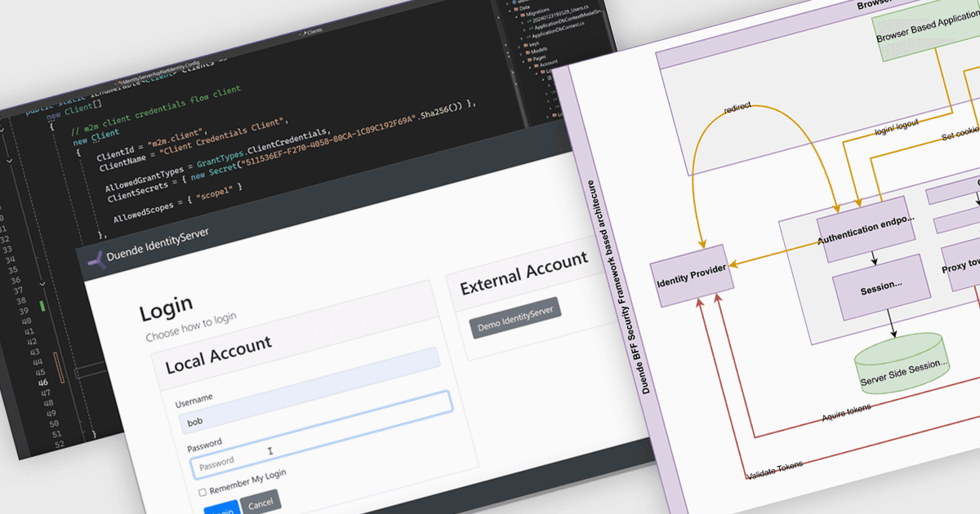Click the Migrations folder icon

click(x=523, y=15)
